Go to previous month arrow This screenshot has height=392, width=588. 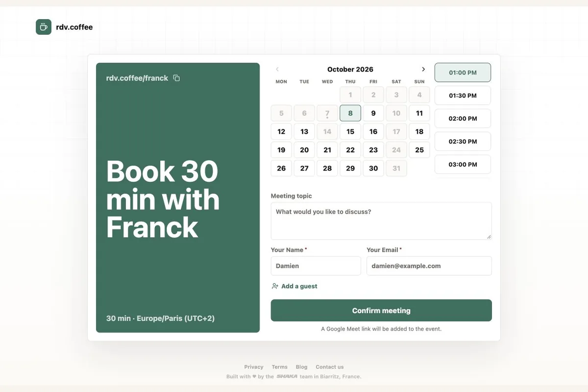(277, 69)
